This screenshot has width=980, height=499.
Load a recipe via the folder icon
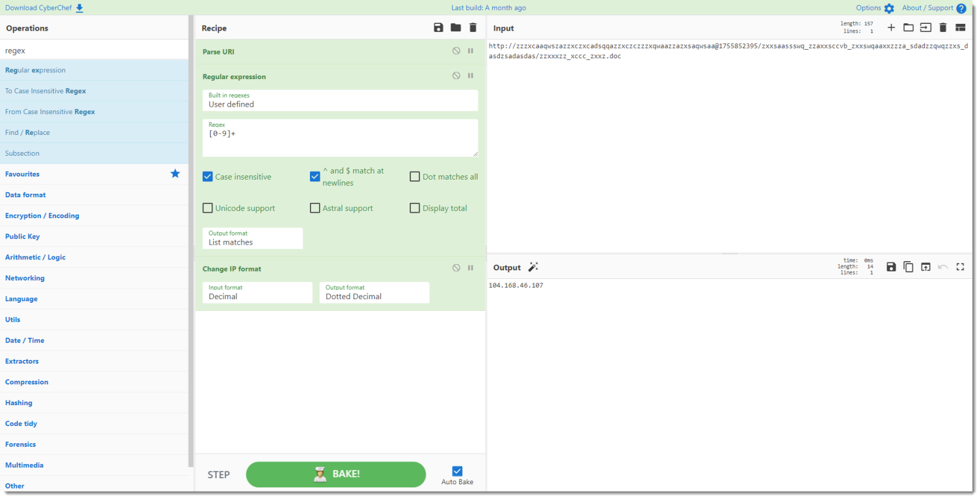click(x=456, y=28)
